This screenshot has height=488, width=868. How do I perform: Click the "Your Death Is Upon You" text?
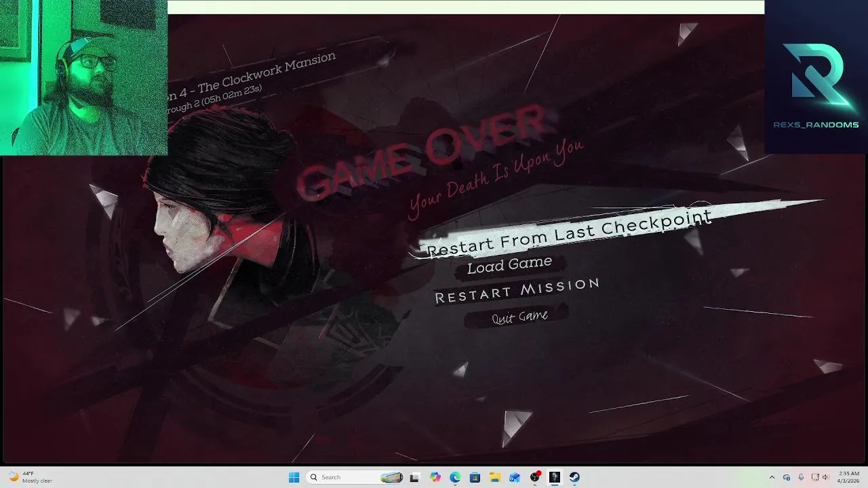pos(496,178)
